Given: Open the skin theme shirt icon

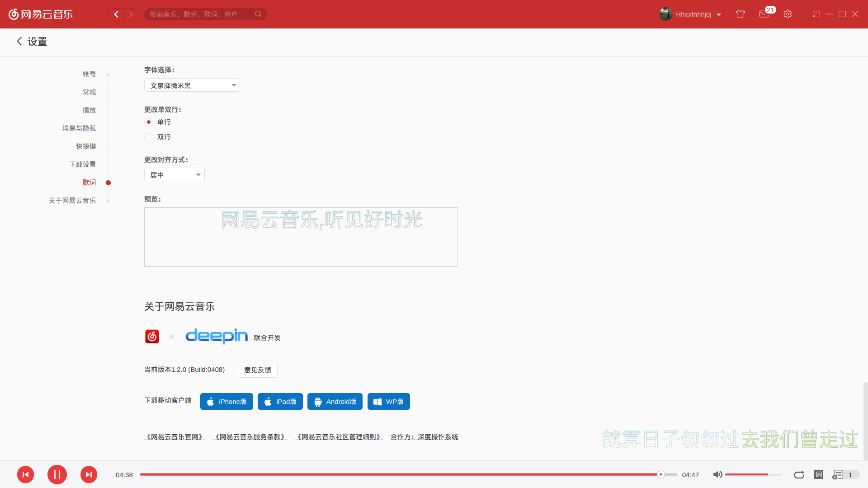Looking at the screenshot, I should pos(741,14).
